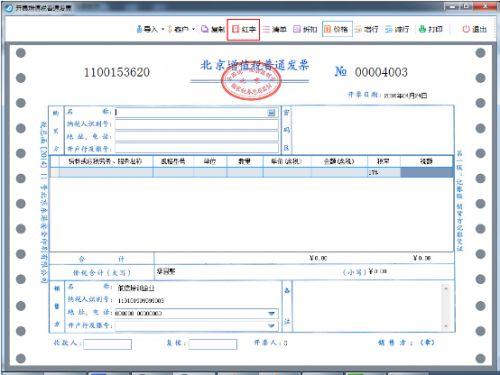Click the 打印 (Print) toolbar button
This screenshot has width=500, height=375.
431,29
